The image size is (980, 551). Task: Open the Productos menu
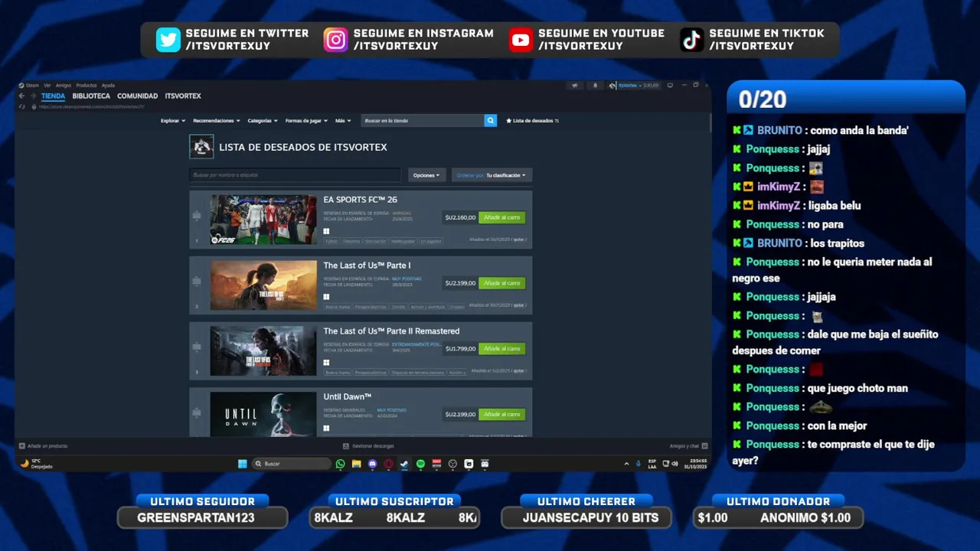(87, 85)
